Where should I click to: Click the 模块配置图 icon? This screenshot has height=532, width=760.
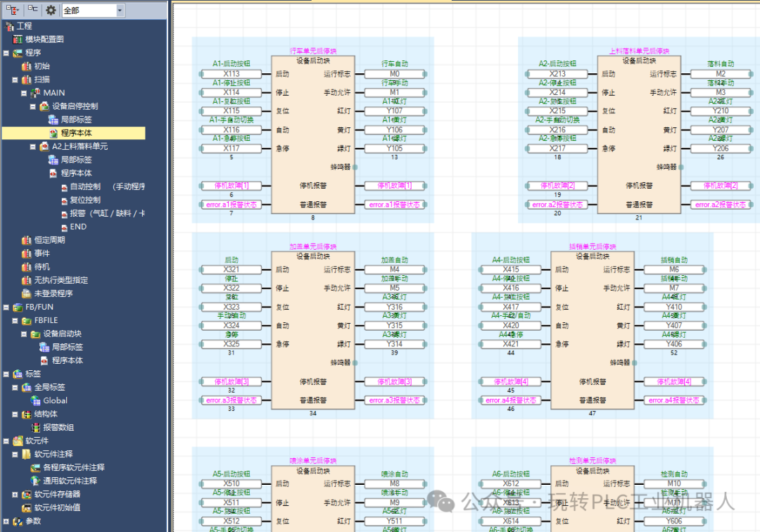point(18,39)
